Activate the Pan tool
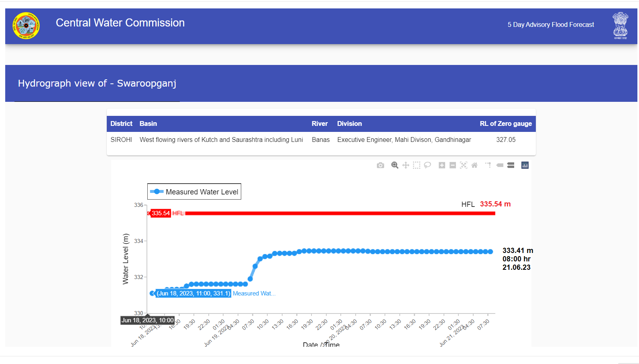 click(x=406, y=165)
